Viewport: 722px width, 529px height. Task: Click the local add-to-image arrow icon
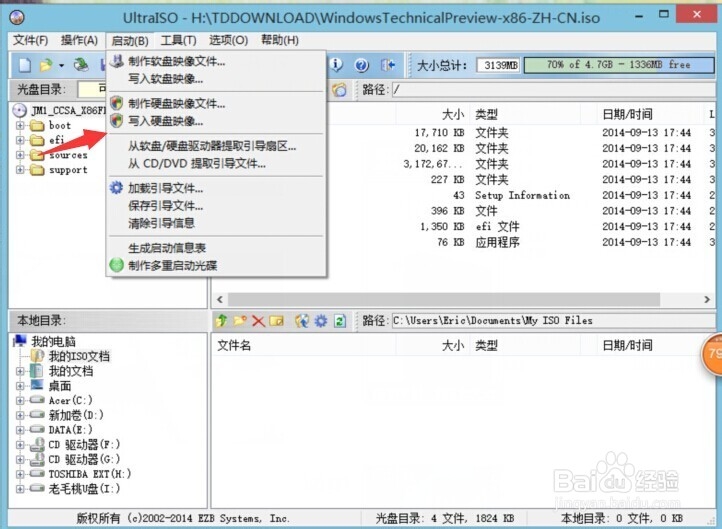[302, 320]
